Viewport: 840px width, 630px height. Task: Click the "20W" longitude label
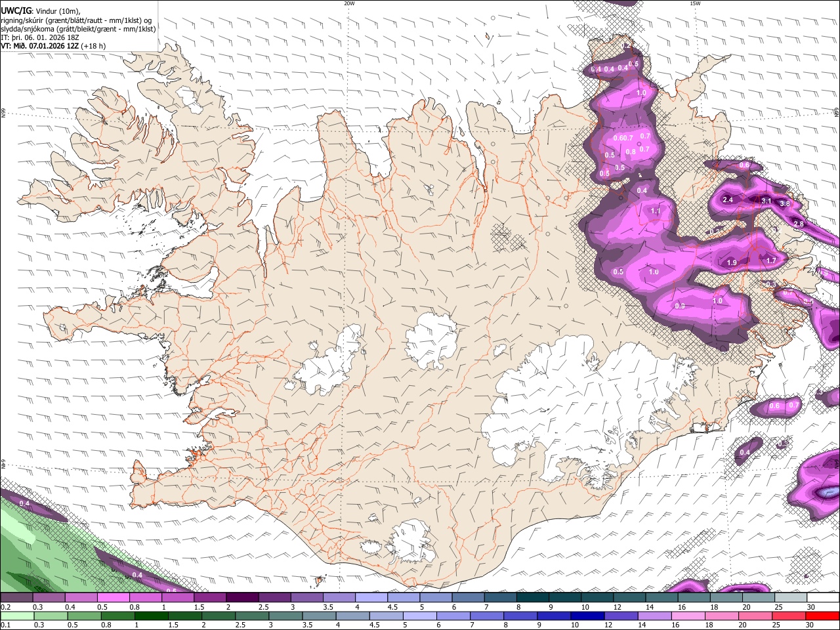[349, 3]
